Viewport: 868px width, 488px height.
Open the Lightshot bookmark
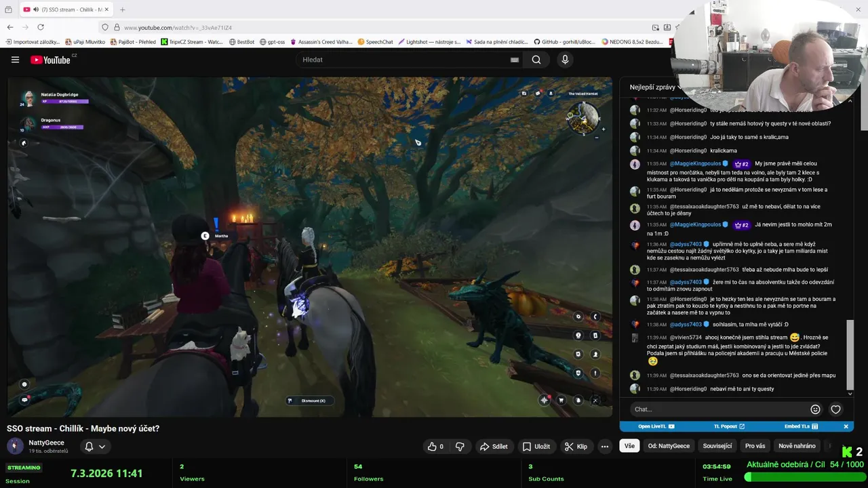click(x=430, y=42)
